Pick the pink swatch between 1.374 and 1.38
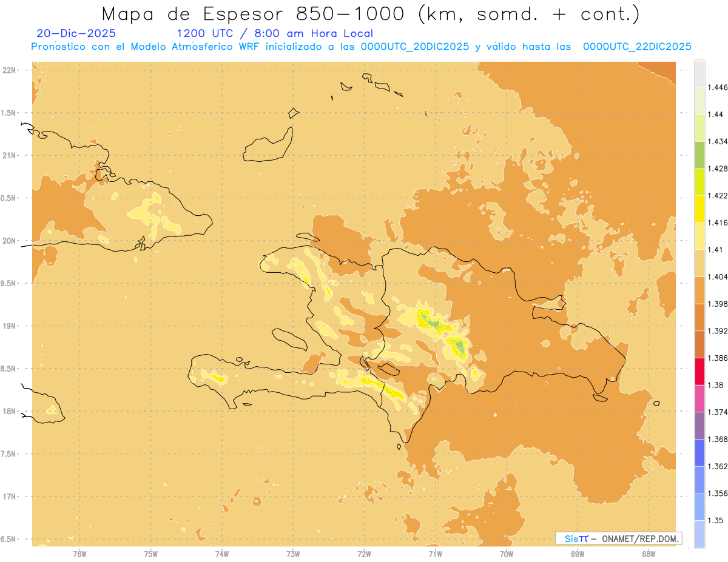The width and height of the screenshot is (728, 562). 699,399
